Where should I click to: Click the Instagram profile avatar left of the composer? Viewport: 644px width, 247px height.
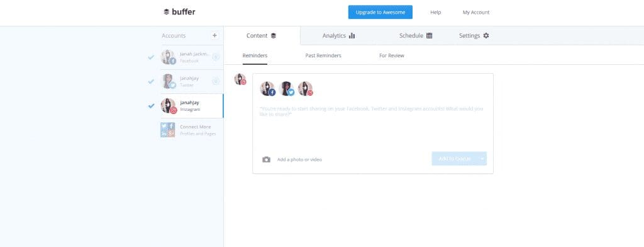pyautogui.click(x=240, y=79)
